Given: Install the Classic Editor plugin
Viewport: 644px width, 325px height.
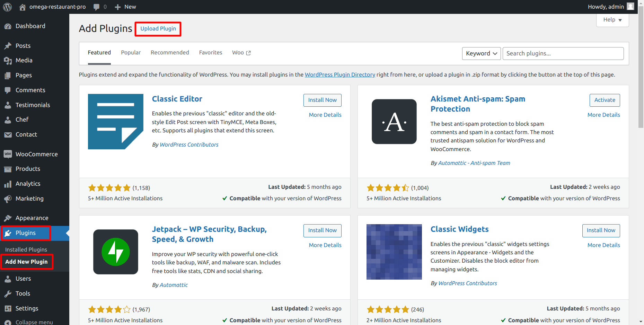Looking at the screenshot, I should click(322, 100).
